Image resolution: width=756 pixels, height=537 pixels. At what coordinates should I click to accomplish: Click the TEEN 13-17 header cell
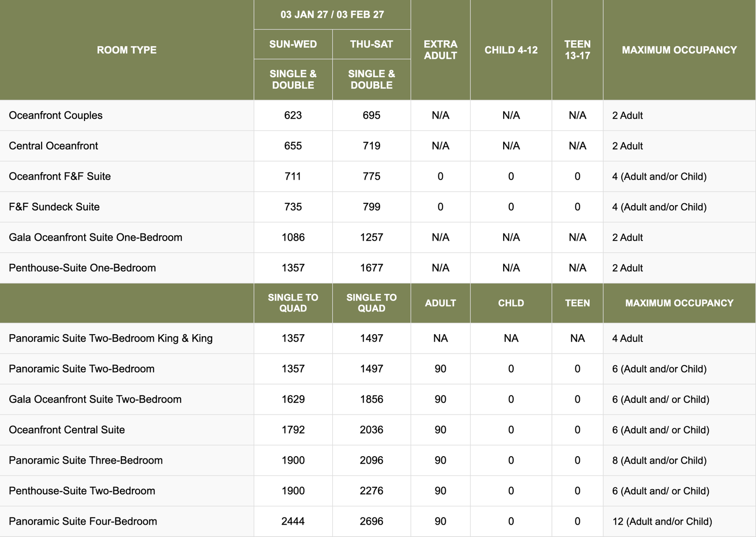pyautogui.click(x=577, y=50)
